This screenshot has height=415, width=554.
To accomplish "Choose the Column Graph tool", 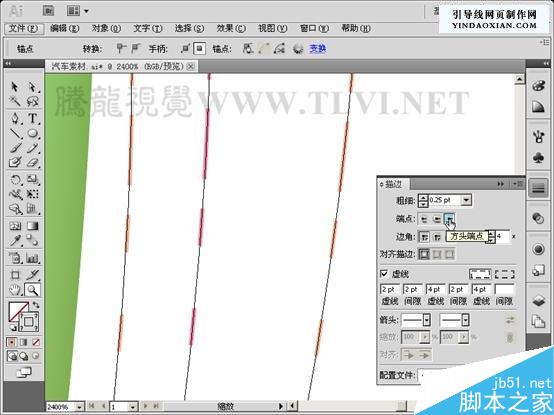I will (x=33, y=258).
